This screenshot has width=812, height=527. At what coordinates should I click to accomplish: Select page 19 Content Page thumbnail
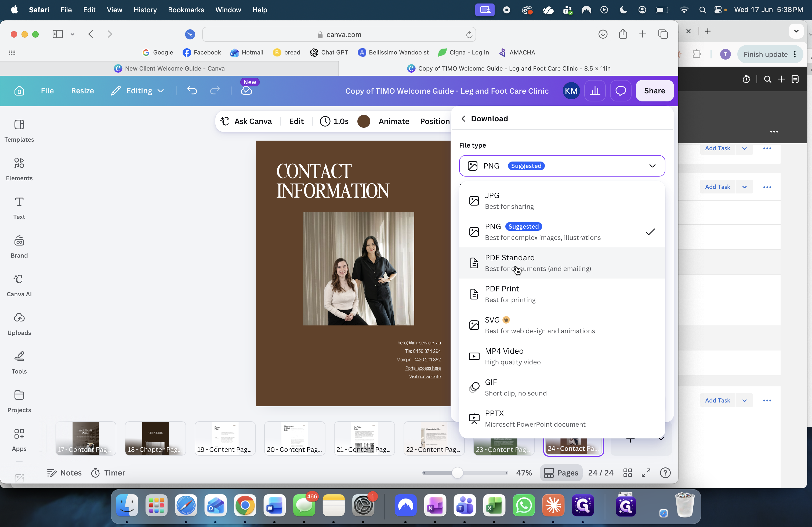coord(225,438)
